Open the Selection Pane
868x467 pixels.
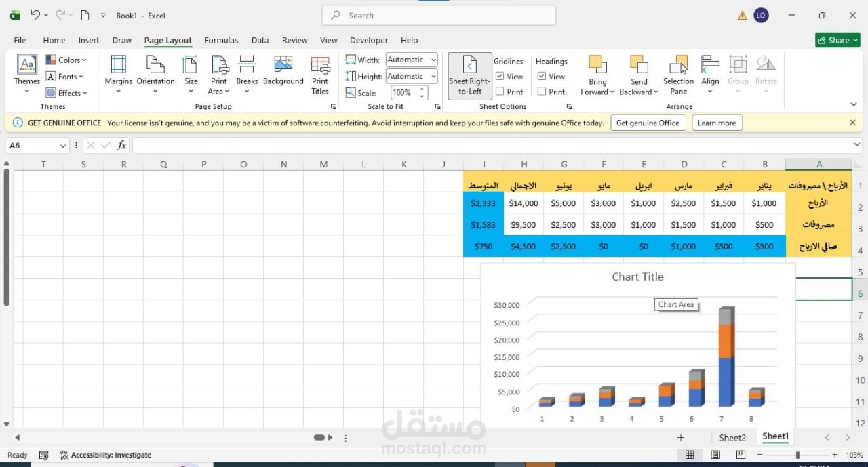678,75
